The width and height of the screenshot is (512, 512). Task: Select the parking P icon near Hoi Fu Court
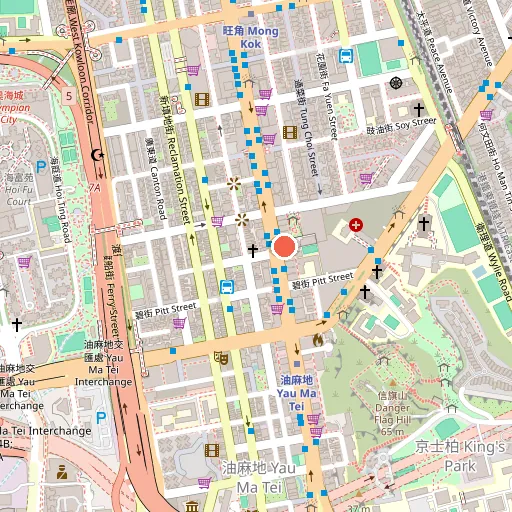pos(41,167)
